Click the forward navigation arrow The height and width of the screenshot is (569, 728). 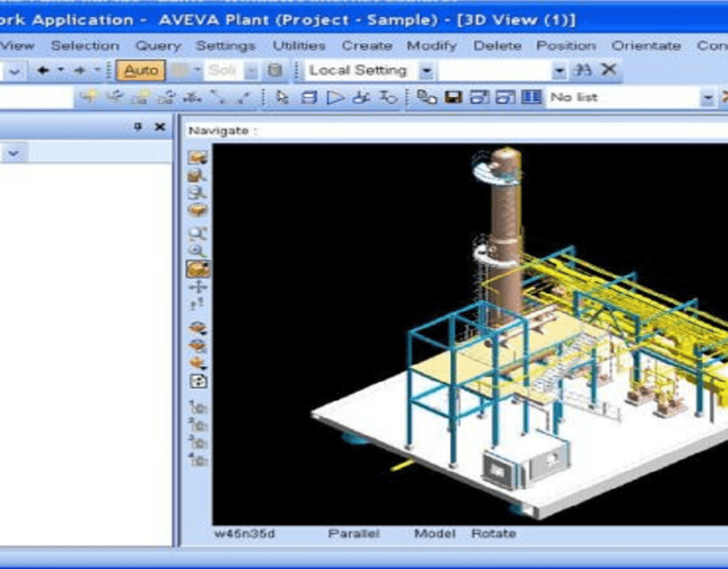pos(80,71)
